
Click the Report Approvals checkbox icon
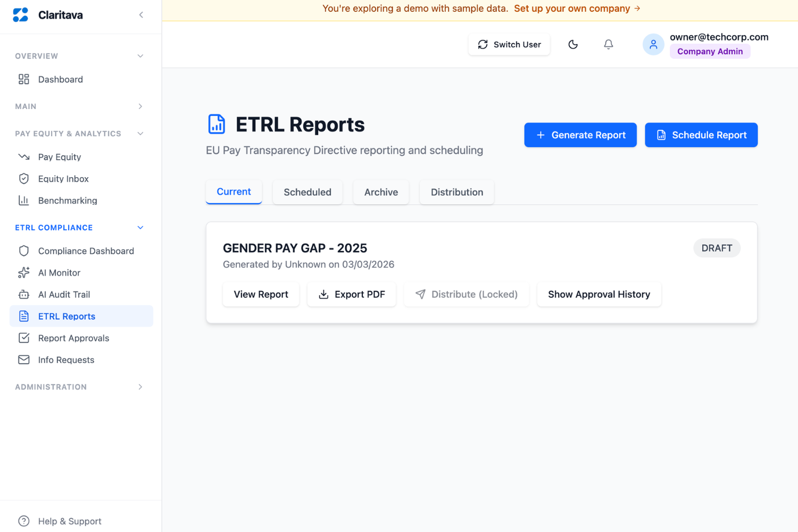click(x=24, y=338)
